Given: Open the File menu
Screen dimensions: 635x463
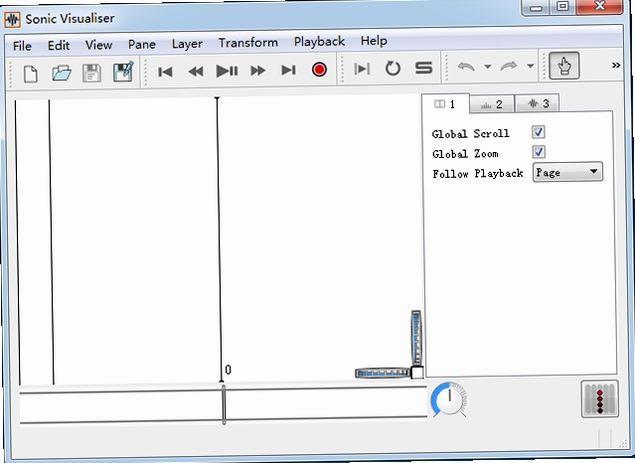Looking at the screenshot, I should (22, 46).
